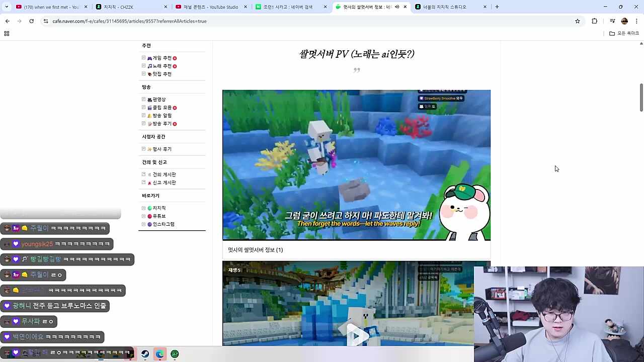The width and height of the screenshot is (644, 362).
Task: Click the 시청자 공간 section heading
Action: (x=153, y=137)
